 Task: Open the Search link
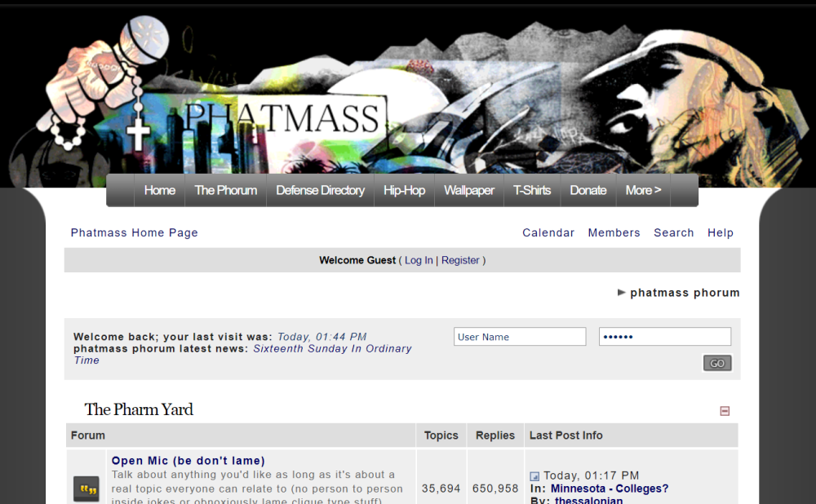tap(674, 232)
